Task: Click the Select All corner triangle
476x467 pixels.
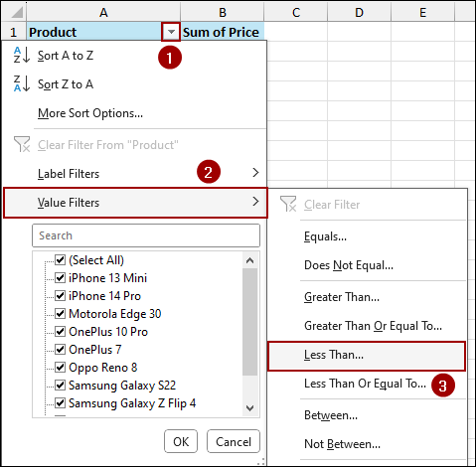Action: (16, 12)
